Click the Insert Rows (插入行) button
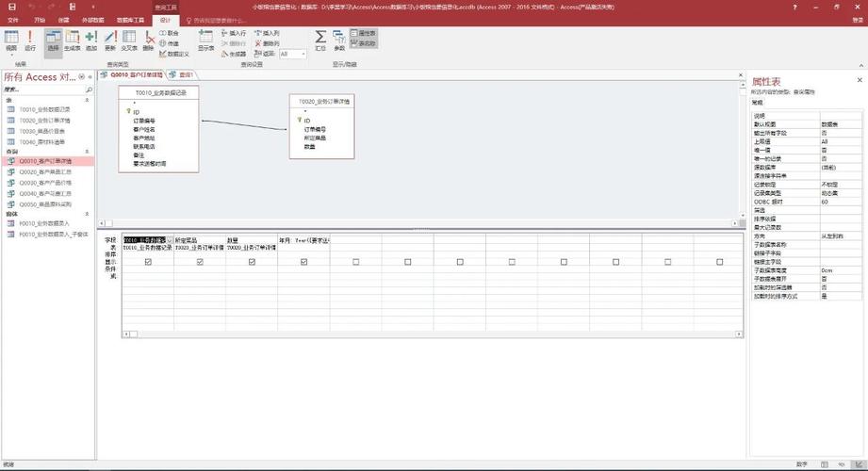Image resolution: width=868 pixels, height=471 pixels. click(234, 33)
